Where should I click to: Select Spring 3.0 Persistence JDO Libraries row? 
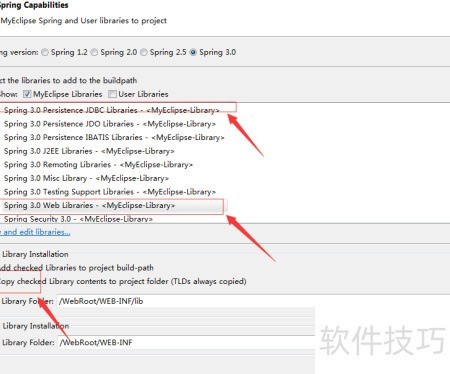coord(110,124)
